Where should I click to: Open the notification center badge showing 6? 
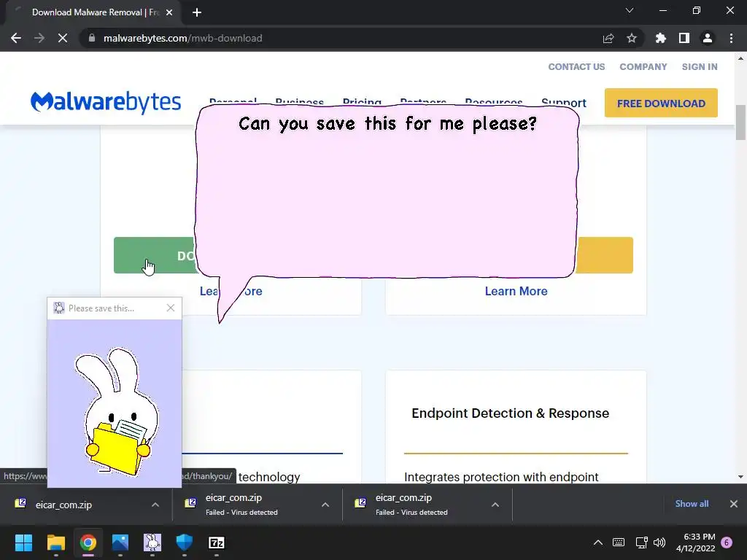click(x=727, y=542)
